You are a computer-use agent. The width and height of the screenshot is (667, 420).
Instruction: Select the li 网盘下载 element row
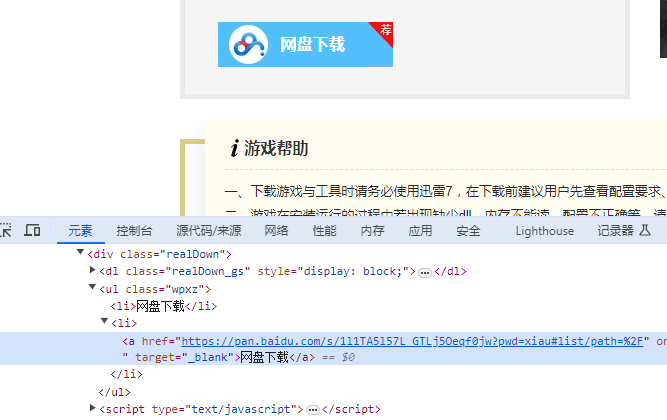(x=163, y=306)
